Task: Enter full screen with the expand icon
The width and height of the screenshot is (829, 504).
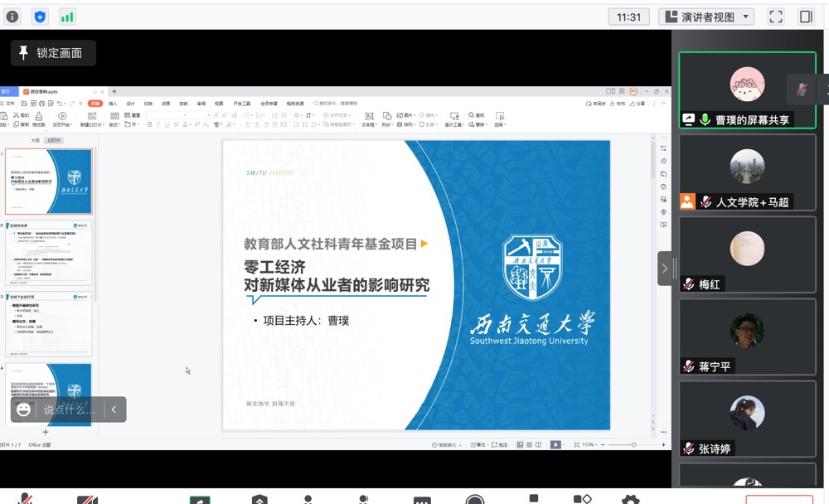Action: click(x=776, y=17)
